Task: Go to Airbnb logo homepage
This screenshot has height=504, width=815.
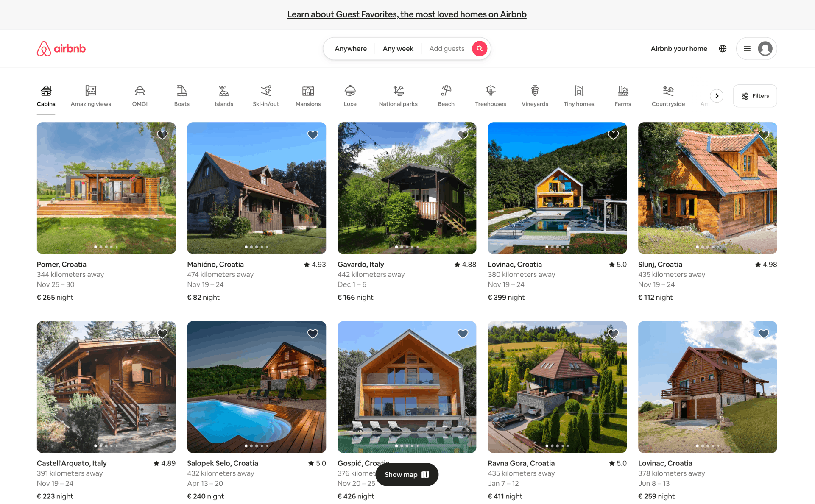Action: coord(61,49)
